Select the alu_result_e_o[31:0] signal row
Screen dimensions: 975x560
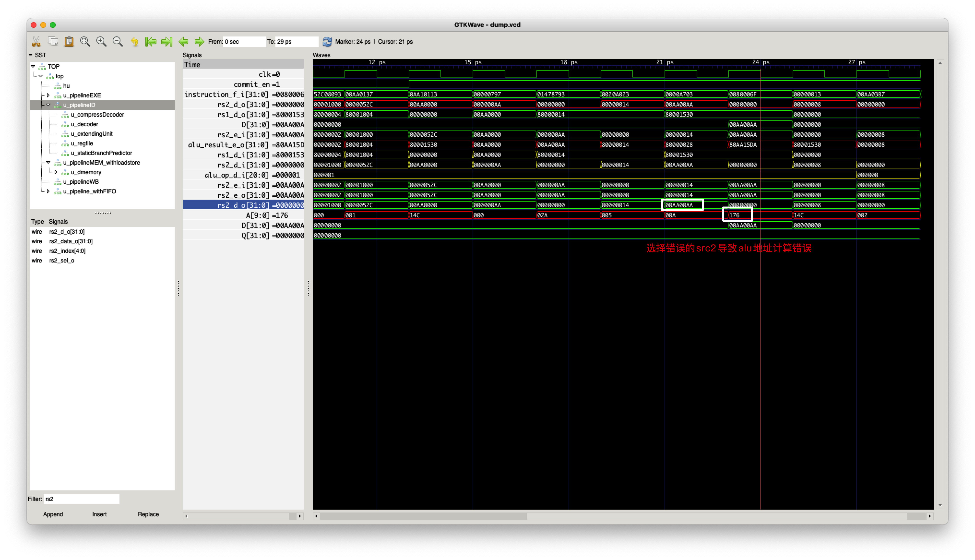point(243,145)
